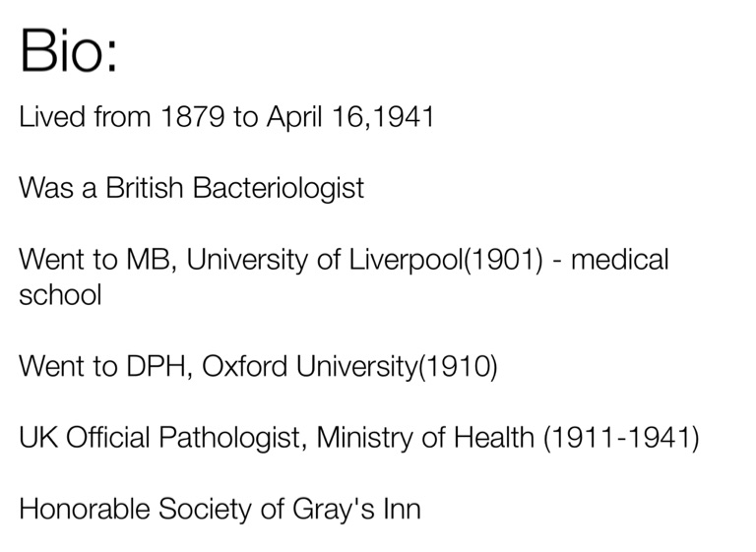Select the birth year "1879"
The width and height of the screenshot is (756, 552).
[x=193, y=117]
